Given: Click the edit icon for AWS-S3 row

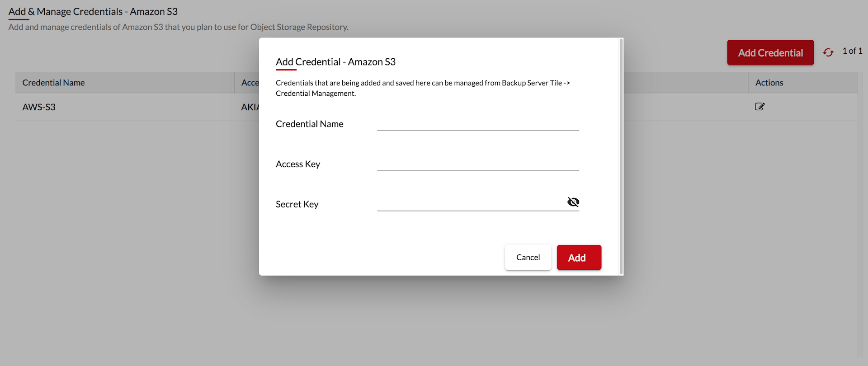Looking at the screenshot, I should coord(759,107).
